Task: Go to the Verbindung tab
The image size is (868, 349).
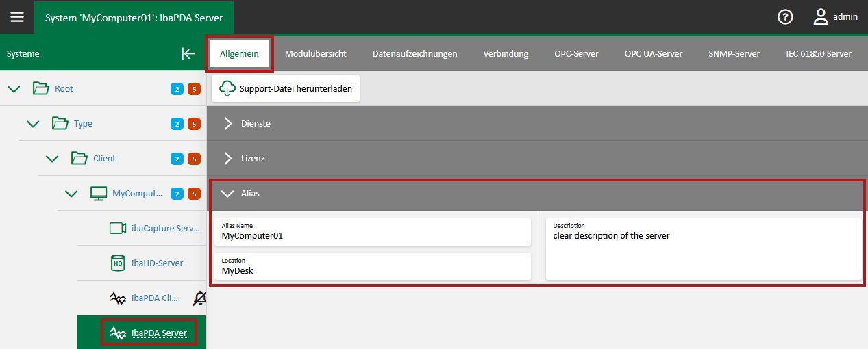Action: 506,53
